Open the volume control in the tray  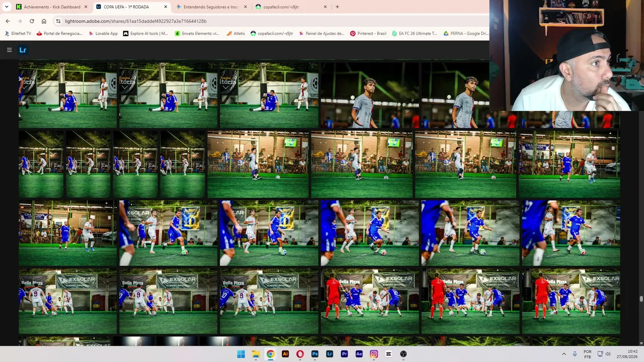tap(608, 354)
